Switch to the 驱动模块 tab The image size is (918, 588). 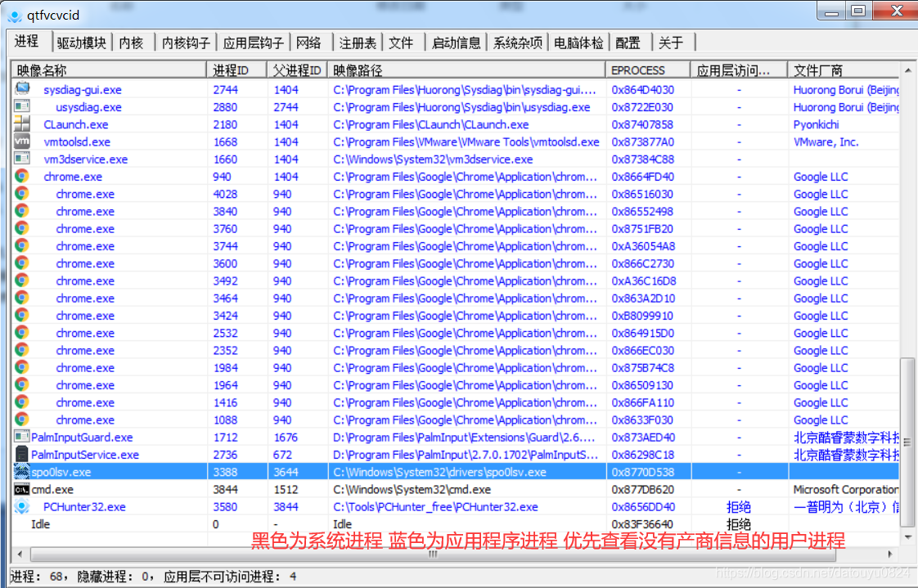81,43
